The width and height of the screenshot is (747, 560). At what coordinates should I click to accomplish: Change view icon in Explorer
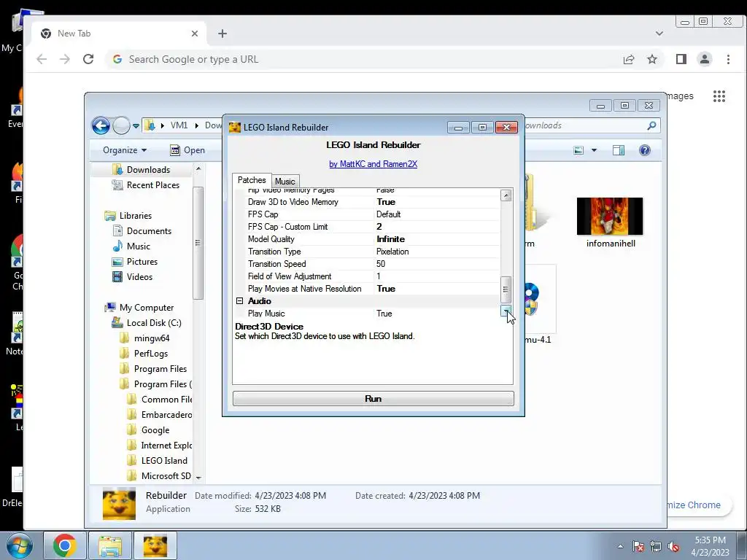point(578,150)
